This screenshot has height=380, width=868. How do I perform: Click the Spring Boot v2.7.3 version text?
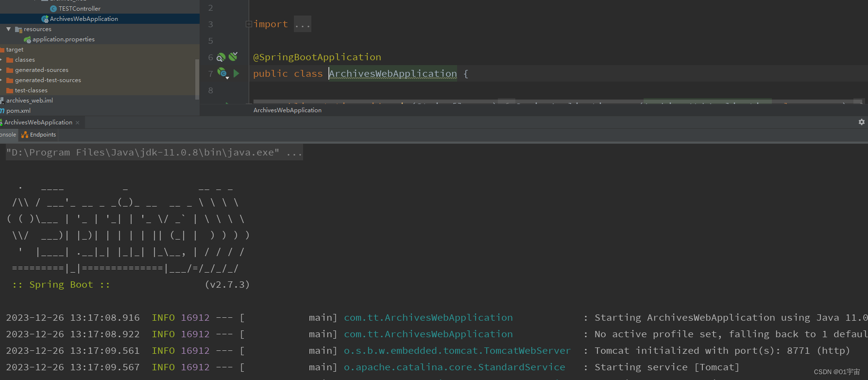point(227,285)
